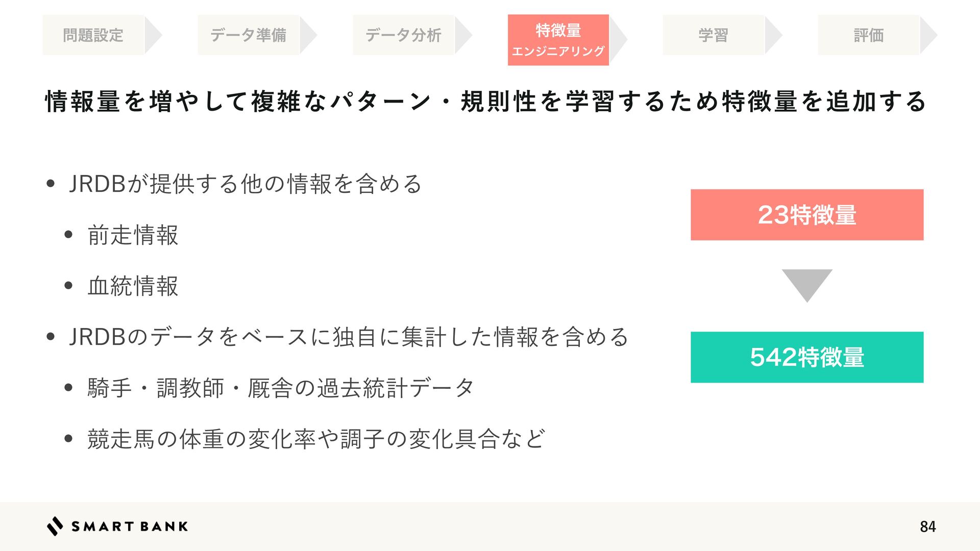Select the highlighted 特徴量エンジニアリング tab
The height and width of the screenshot is (551, 980).
[558, 40]
